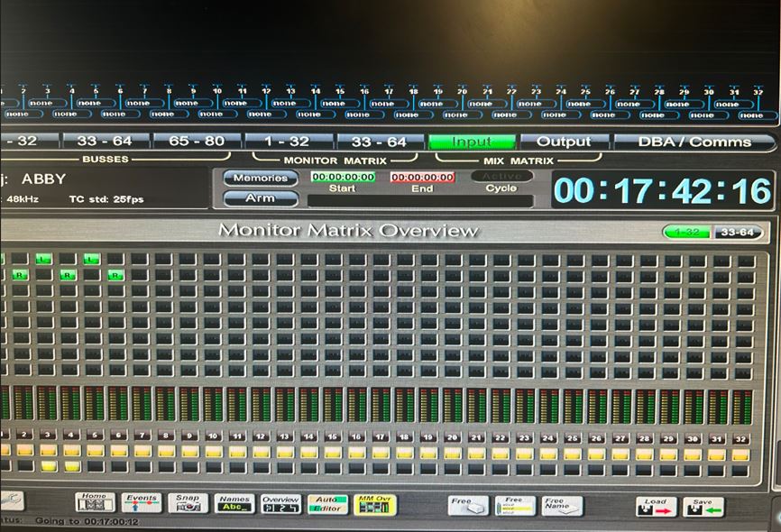Click the 'TC std: 25fps' label
Image resolution: width=781 pixels, height=532 pixels.
coord(106,199)
